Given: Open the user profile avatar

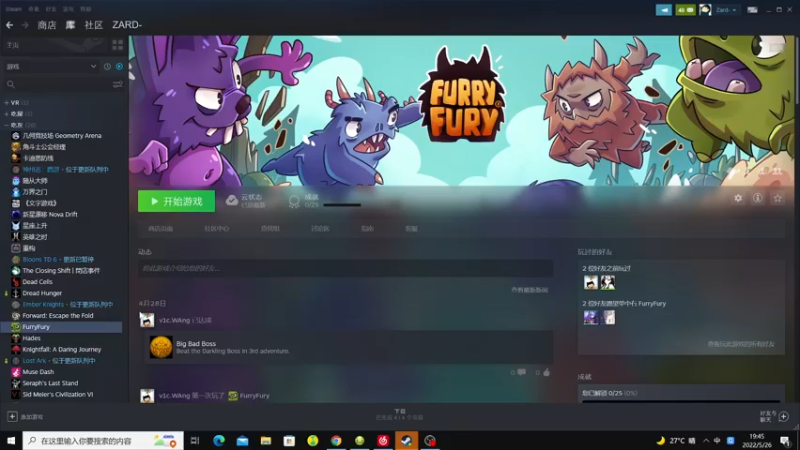Looking at the screenshot, I should pos(705,10).
